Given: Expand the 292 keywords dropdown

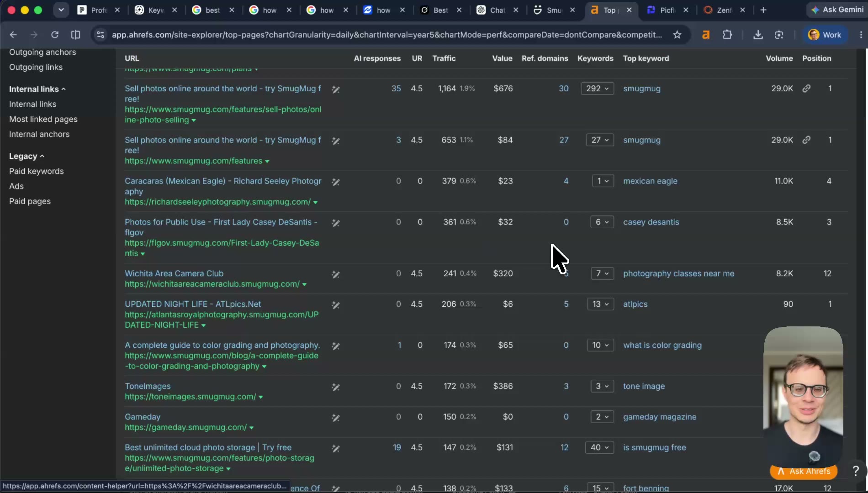Looking at the screenshot, I should 597,89.
